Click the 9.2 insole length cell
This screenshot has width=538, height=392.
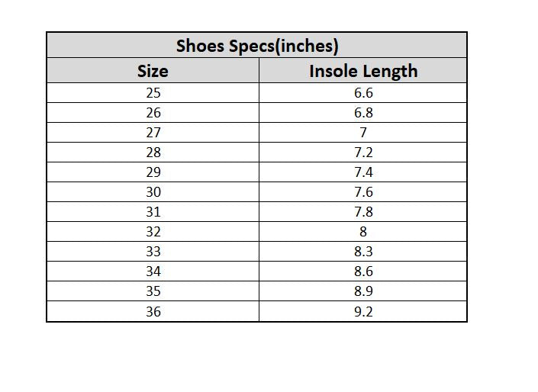(x=363, y=311)
